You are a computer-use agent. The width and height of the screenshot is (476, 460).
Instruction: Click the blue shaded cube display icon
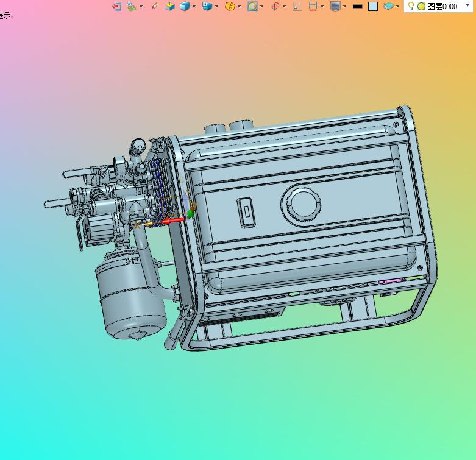[185, 6]
